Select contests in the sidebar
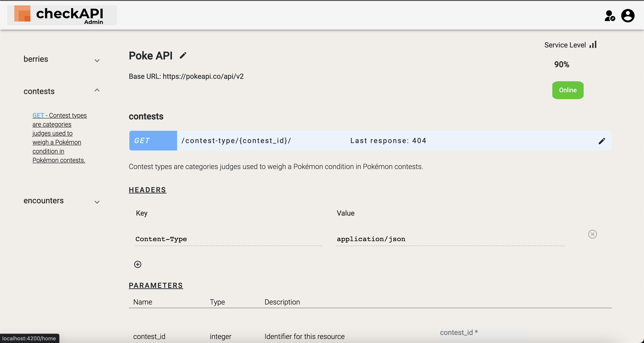Image resolution: width=644 pixels, height=343 pixels. [x=39, y=91]
